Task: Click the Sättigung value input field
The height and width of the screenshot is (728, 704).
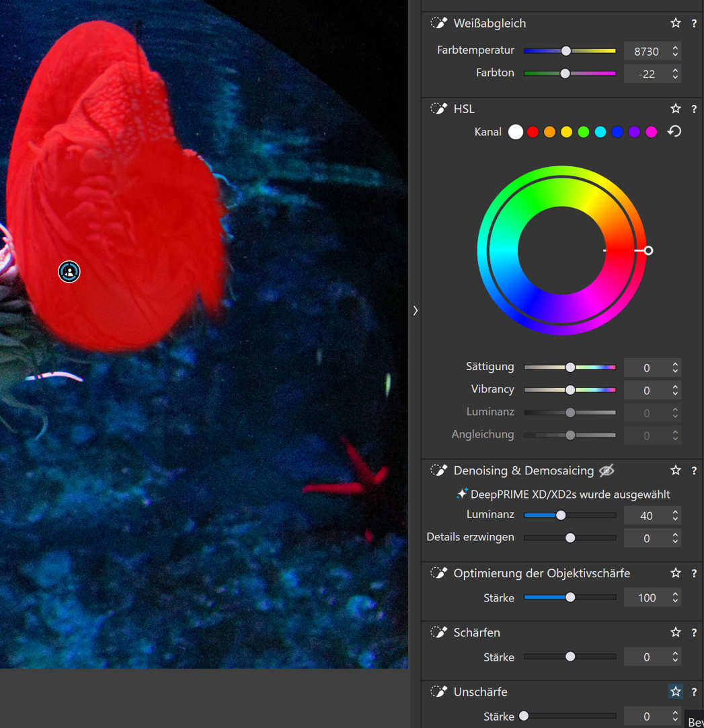Action: pos(646,368)
